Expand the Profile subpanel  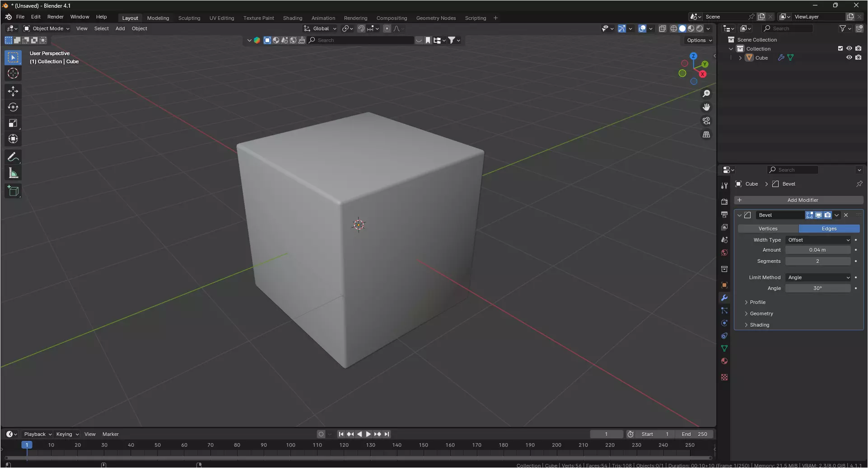coord(757,302)
